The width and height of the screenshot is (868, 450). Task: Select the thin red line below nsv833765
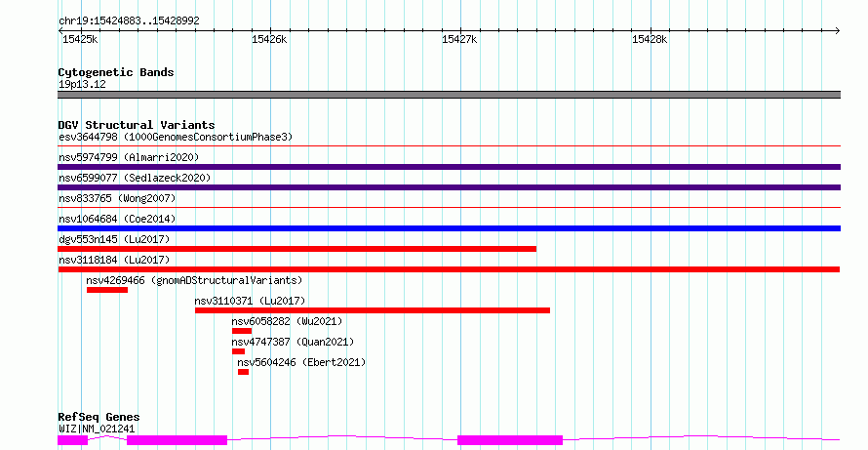[x=449, y=208]
